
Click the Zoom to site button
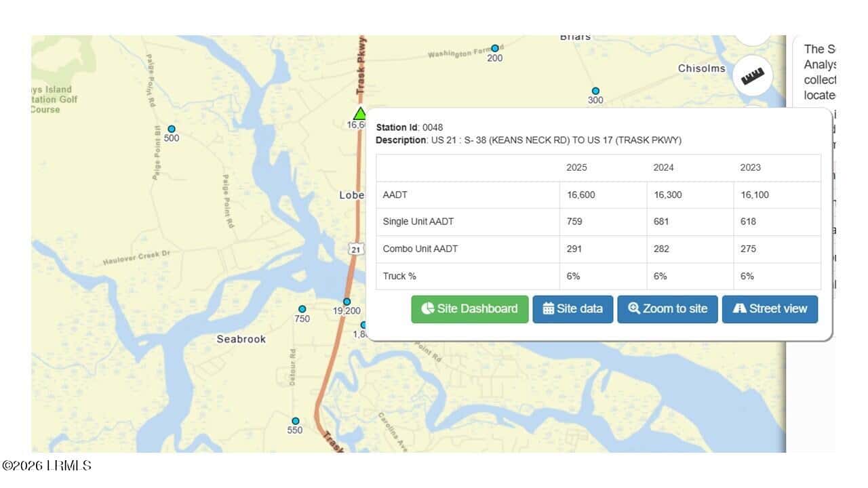[x=667, y=309]
